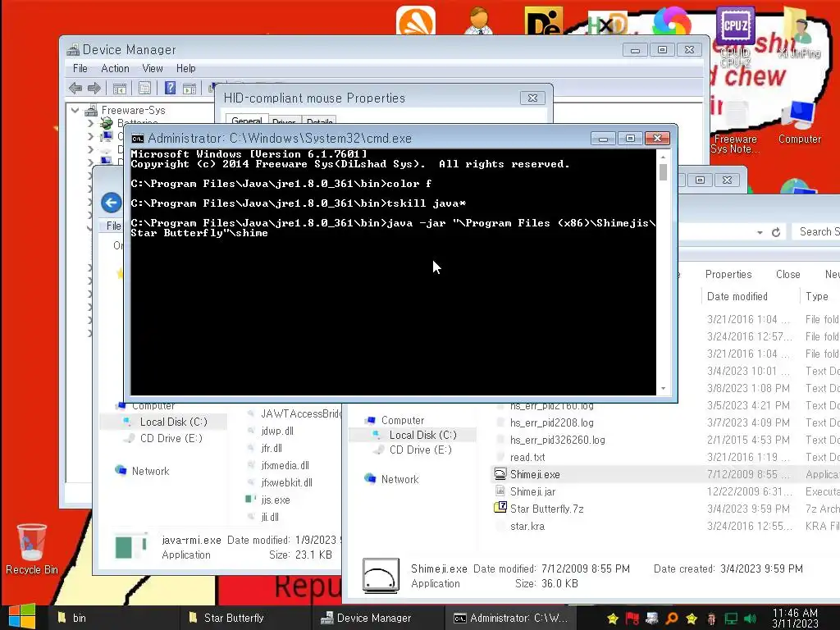The width and height of the screenshot is (840, 630).
Task: Select jfxwebkit.dll in bin folder list
Action: coord(286,482)
